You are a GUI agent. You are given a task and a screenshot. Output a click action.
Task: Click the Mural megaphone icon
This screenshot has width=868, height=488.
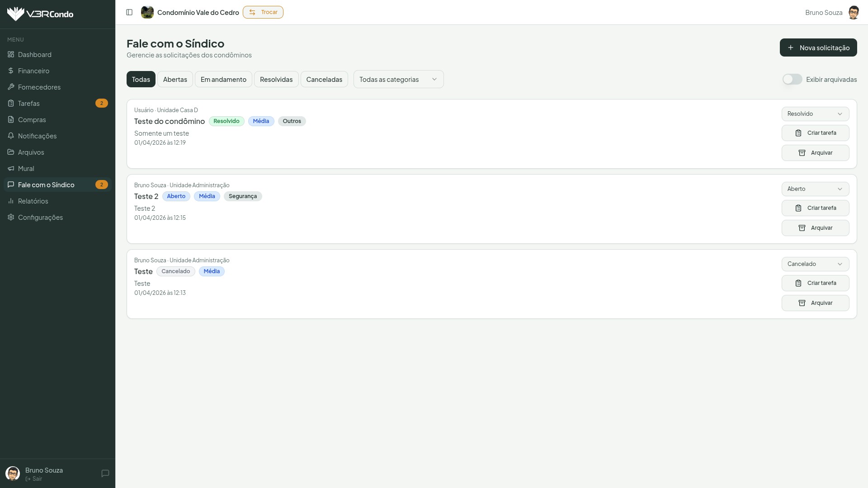point(11,168)
